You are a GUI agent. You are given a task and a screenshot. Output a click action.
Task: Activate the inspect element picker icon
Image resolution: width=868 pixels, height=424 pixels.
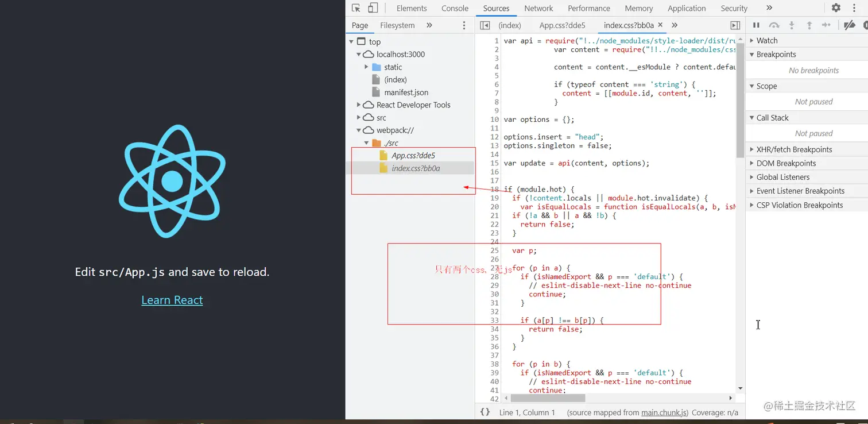356,8
